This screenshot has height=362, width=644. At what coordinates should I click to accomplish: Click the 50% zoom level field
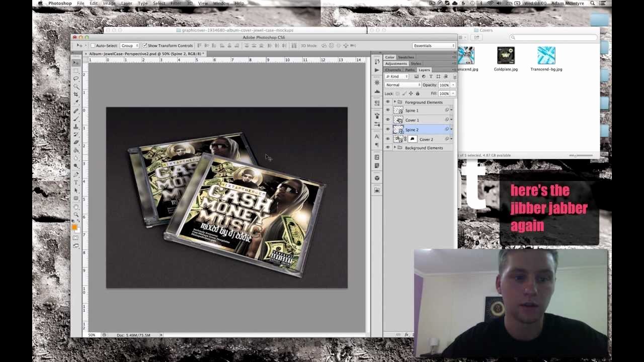click(92, 335)
